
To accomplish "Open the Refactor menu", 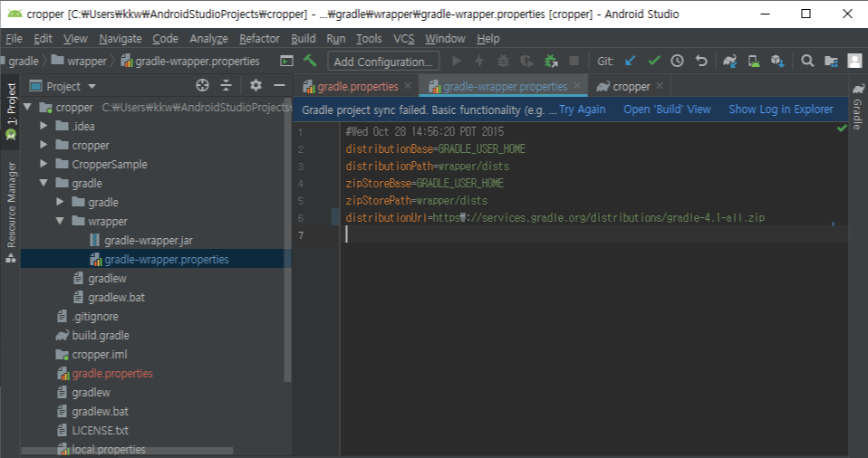I will (x=259, y=38).
